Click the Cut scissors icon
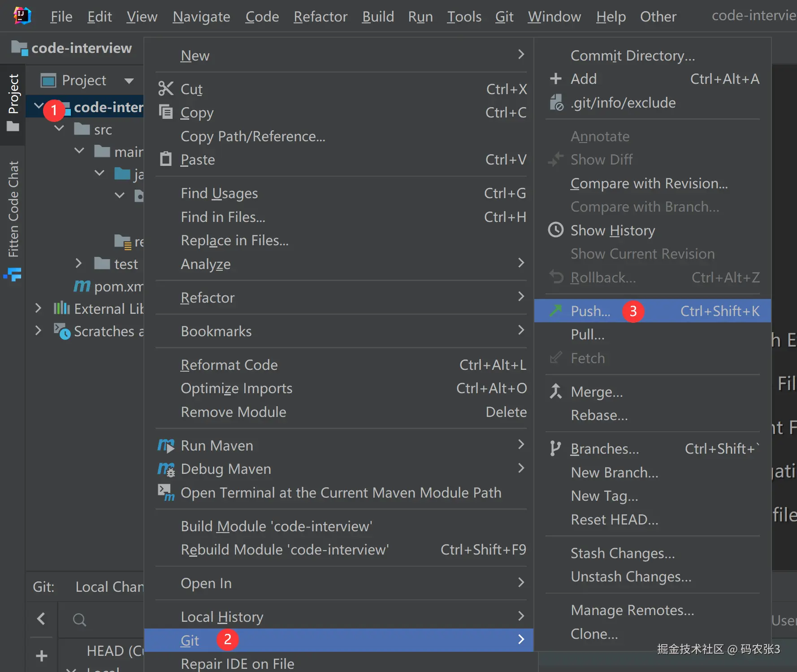 tap(166, 89)
